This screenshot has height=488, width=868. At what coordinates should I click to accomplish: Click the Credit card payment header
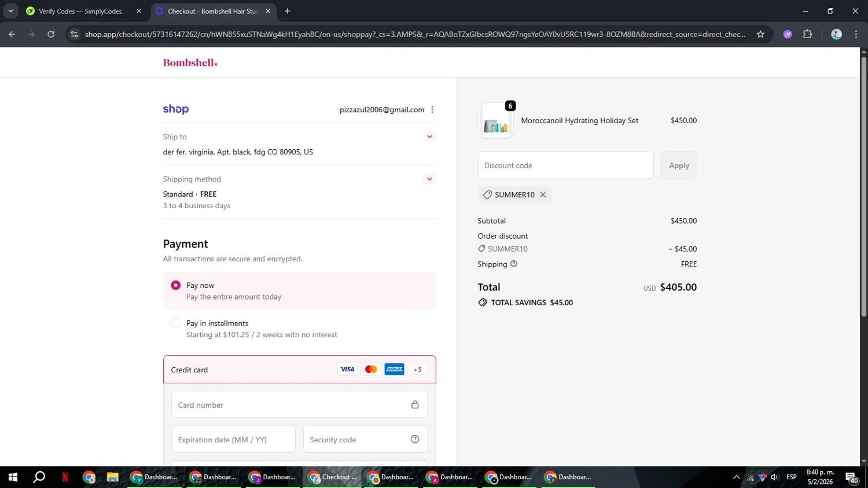coord(300,369)
